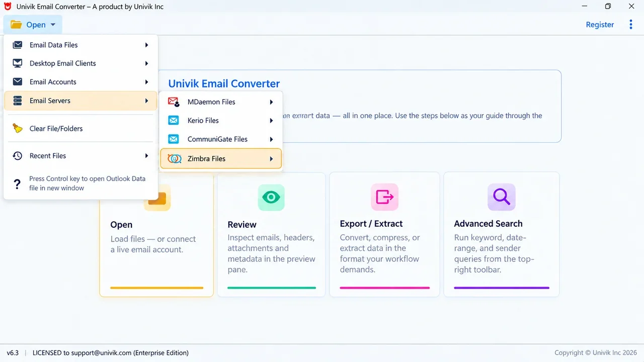
Task: Click the Press Control key hint text
Action: tap(88, 183)
